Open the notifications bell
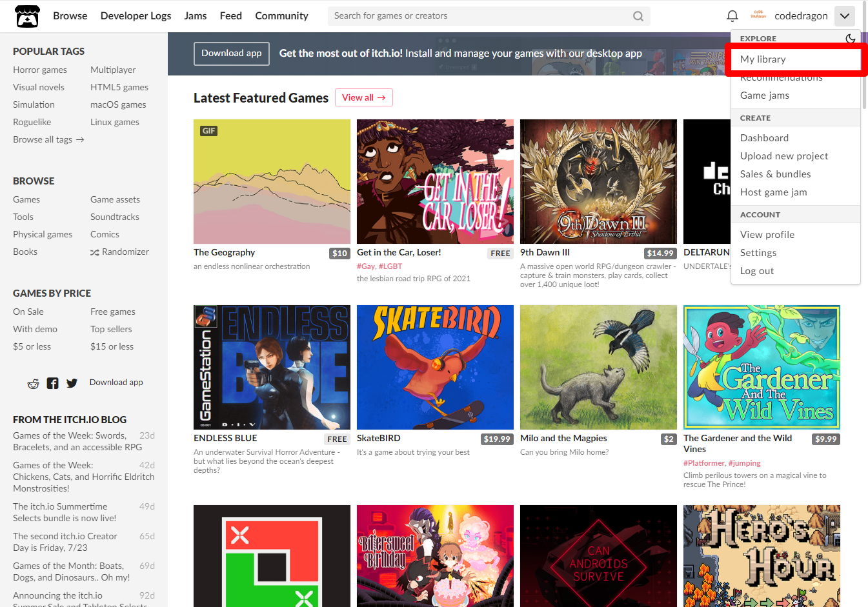This screenshot has width=868, height=607. [732, 15]
